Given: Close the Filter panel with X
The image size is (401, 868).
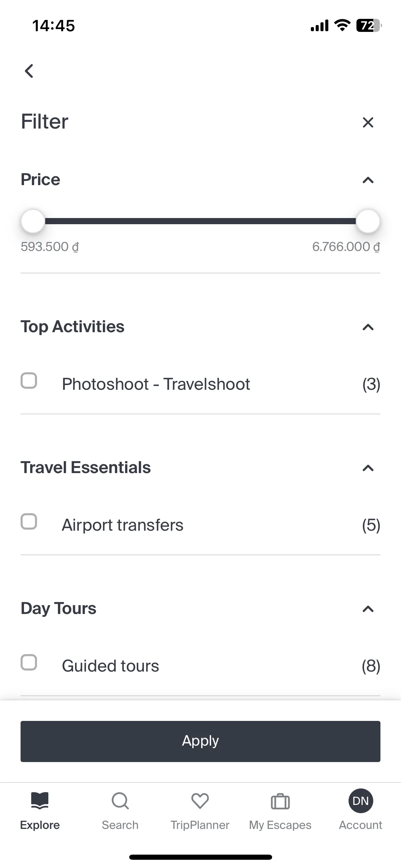Looking at the screenshot, I should point(368,122).
